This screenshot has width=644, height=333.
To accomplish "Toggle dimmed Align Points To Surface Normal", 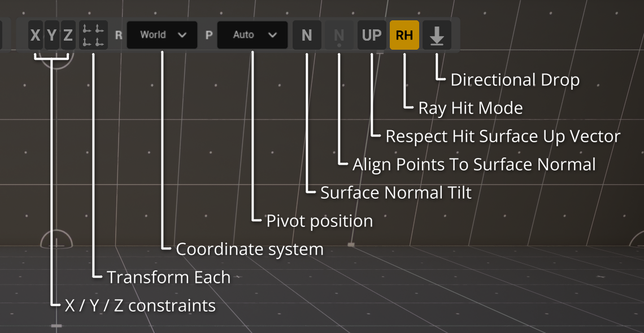I will [x=340, y=35].
